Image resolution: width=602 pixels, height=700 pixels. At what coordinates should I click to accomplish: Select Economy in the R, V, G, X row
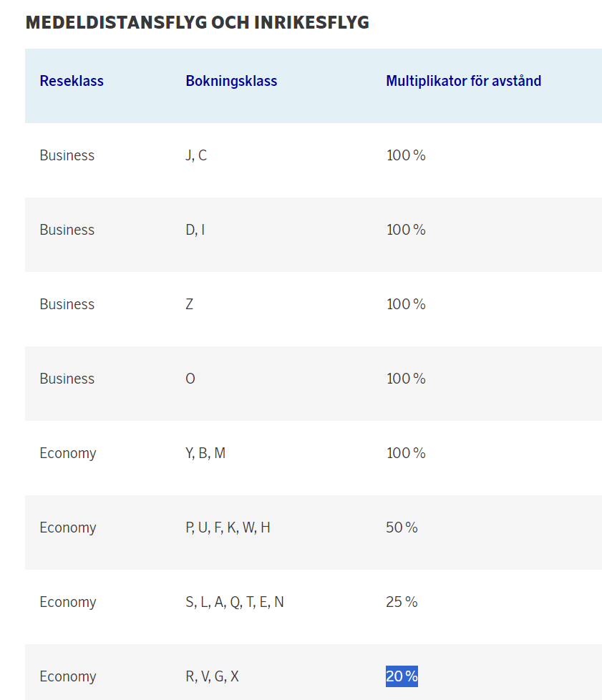point(68,676)
